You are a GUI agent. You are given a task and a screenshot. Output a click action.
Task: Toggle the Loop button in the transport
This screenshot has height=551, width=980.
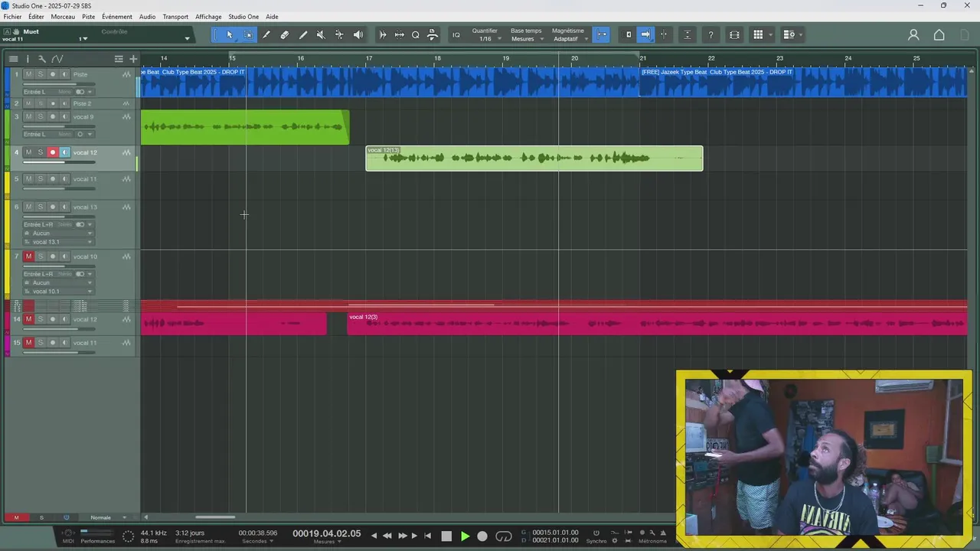click(x=504, y=536)
